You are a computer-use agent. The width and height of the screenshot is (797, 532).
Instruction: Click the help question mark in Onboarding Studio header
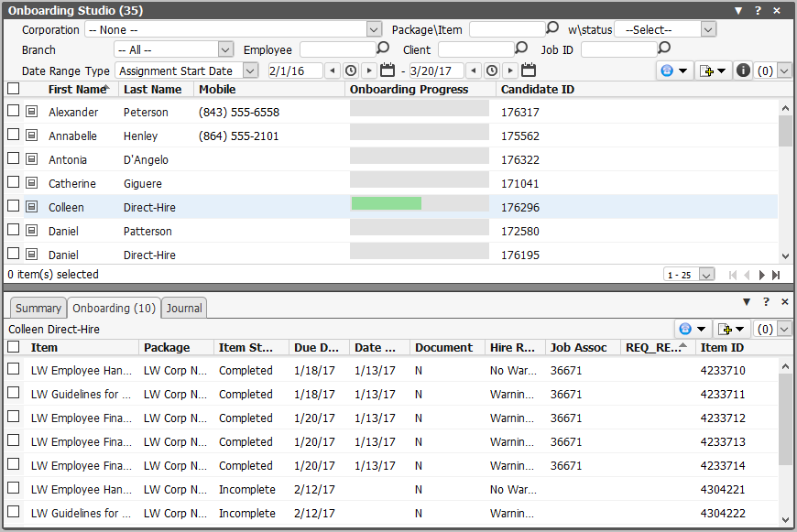pyautogui.click(x=758, y=10)
